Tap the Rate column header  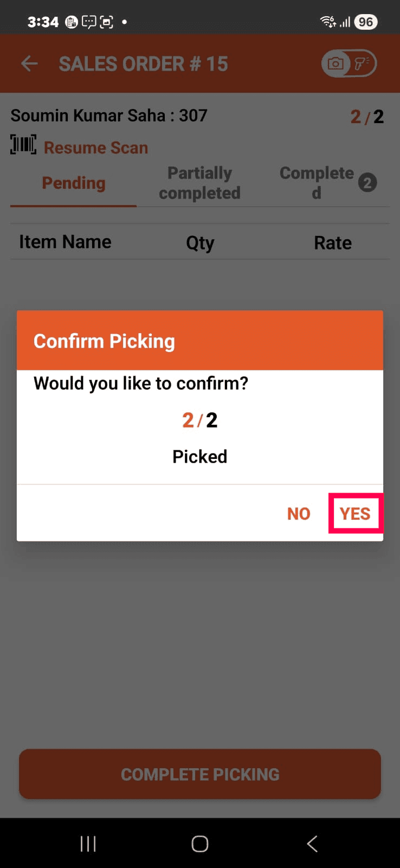pyautogui.click(x=333, y=243)
